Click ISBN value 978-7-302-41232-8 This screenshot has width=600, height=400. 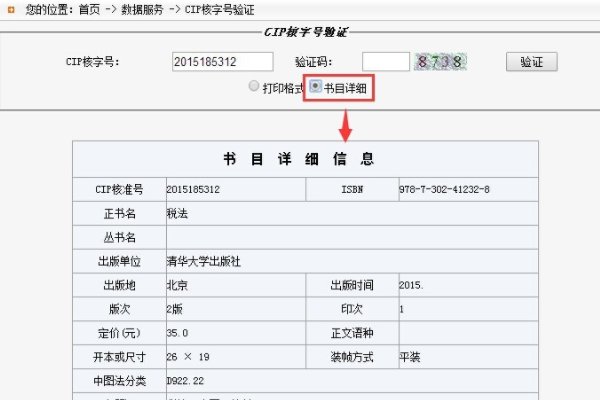444,189
